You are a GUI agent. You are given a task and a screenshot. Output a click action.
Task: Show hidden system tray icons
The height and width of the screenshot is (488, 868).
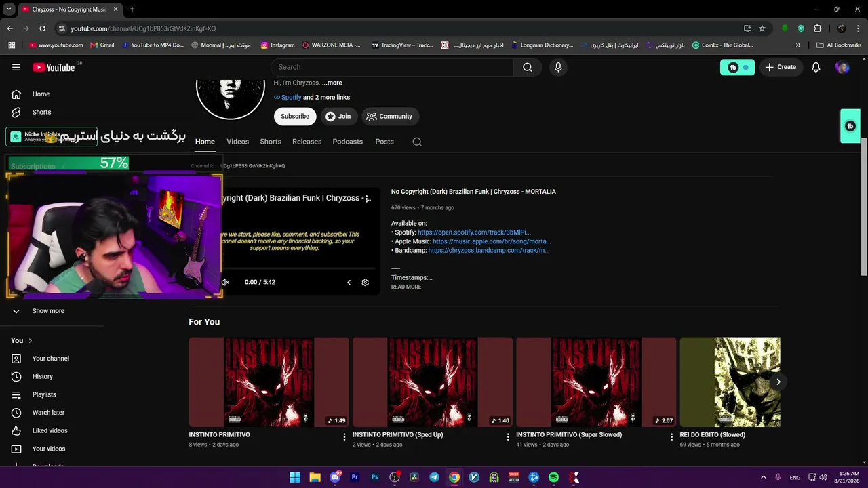point(763,477)
